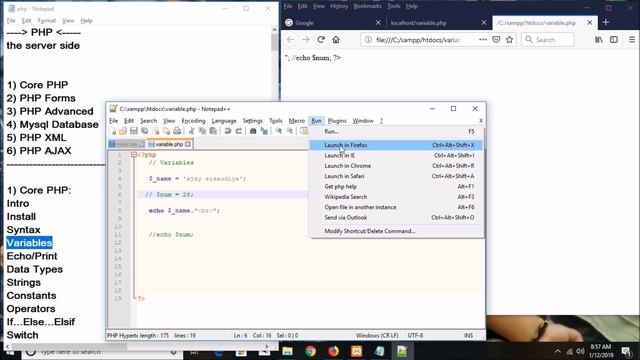Screen dimensions: 640x360
Task: Click the Zoom Out icon in Notepad++
Action: 289,131
